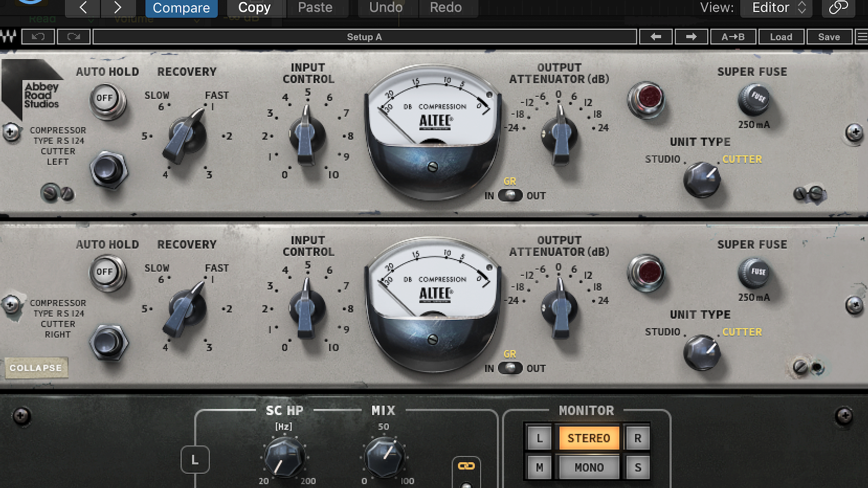The height and width of the screenshot is (488, 868).
Task: Open the View Editor dropdown
Action: pos(776,8)
